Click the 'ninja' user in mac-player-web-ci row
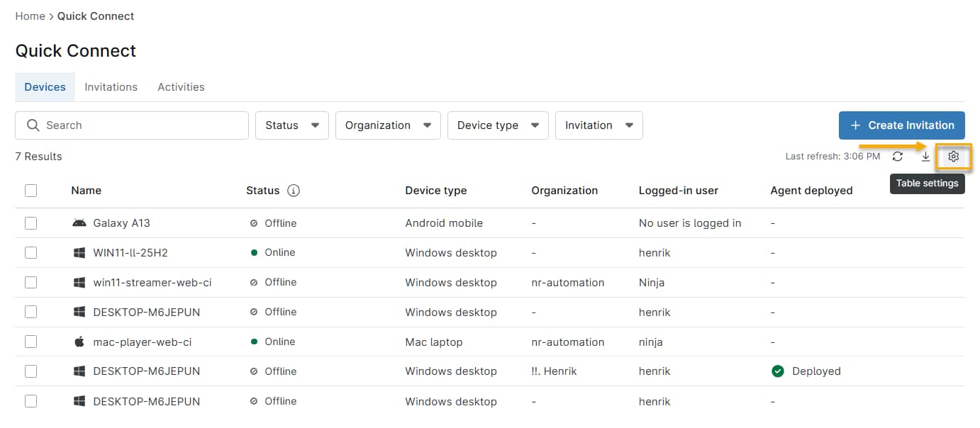Viewport: 980px width, 428px height. click(651, 342)
